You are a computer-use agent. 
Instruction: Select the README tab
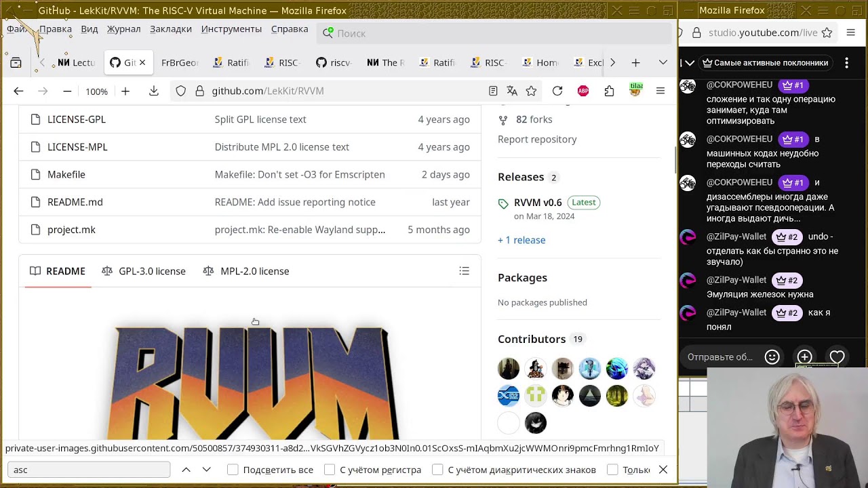click(x=58, y=271)
